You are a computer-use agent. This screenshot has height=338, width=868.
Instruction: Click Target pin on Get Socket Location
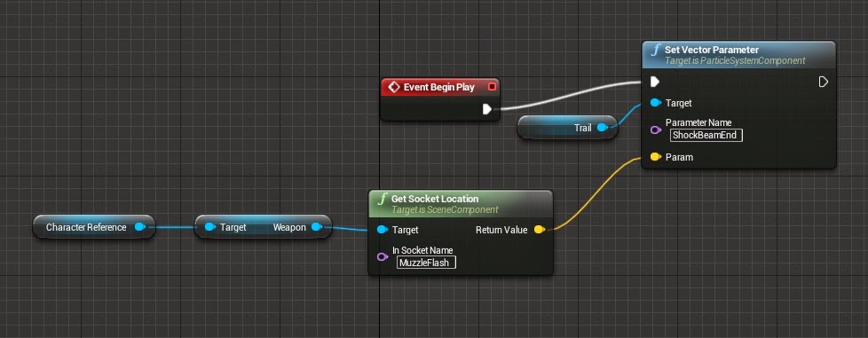(x=383, y=230)
